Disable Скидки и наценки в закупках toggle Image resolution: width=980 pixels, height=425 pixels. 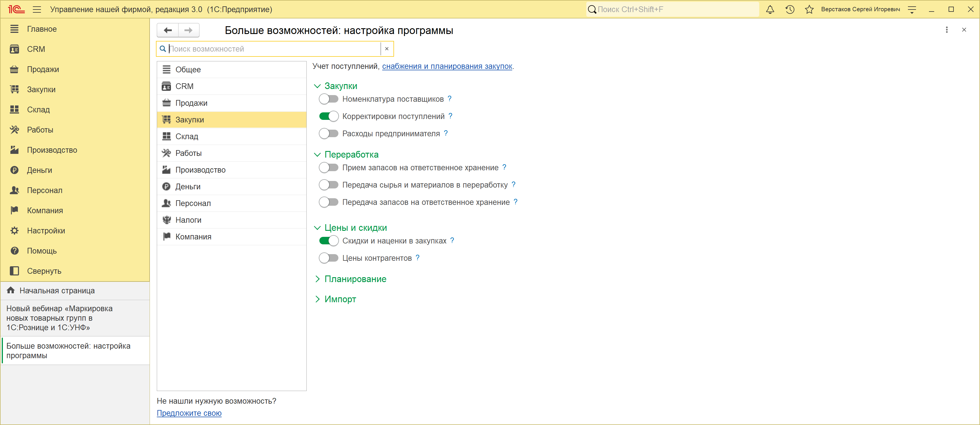coord(328,241)
